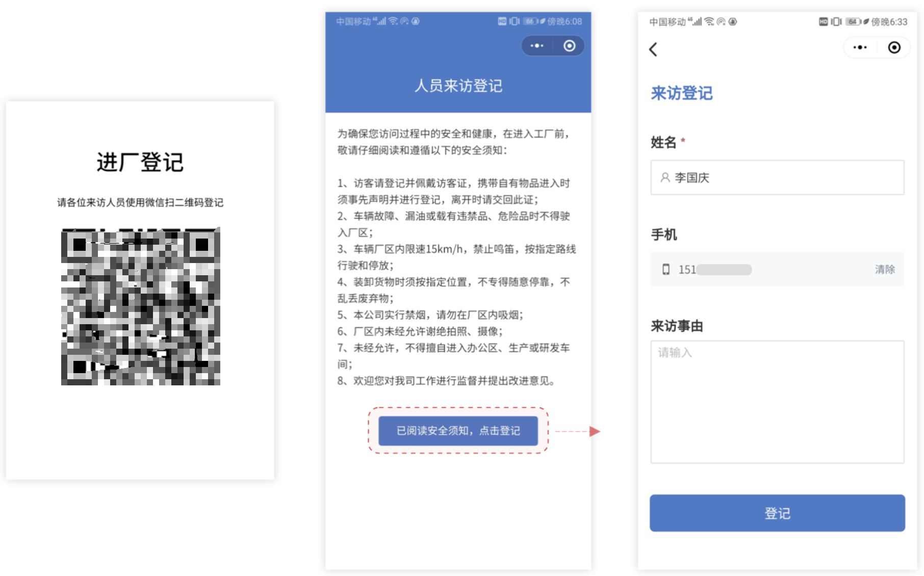Screen dimensions: 924x576
Task: Select the 来访登记 heading link
Action: pyautogui.click(x=681, y=93)
